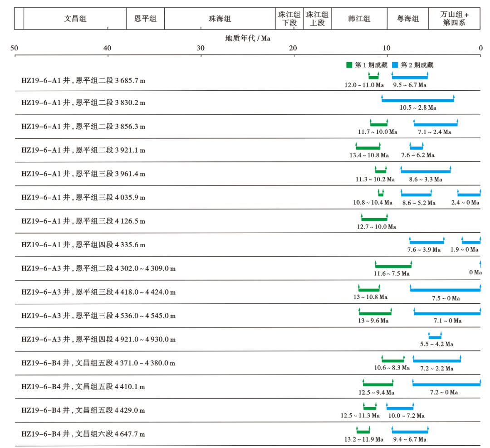Click the 地质年代 / Ma axis title
The image size is (490, 448).
[248, 39]
